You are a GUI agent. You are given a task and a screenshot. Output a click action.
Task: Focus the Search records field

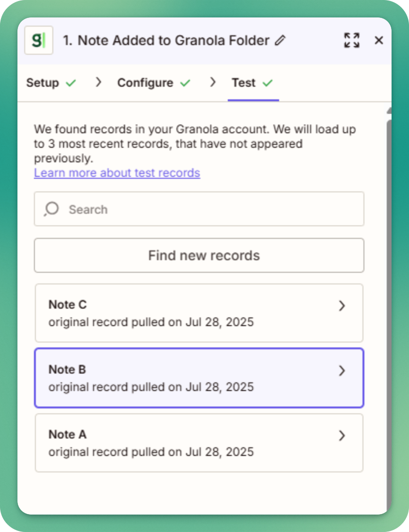pyautogui.click(x=199, y=209)
